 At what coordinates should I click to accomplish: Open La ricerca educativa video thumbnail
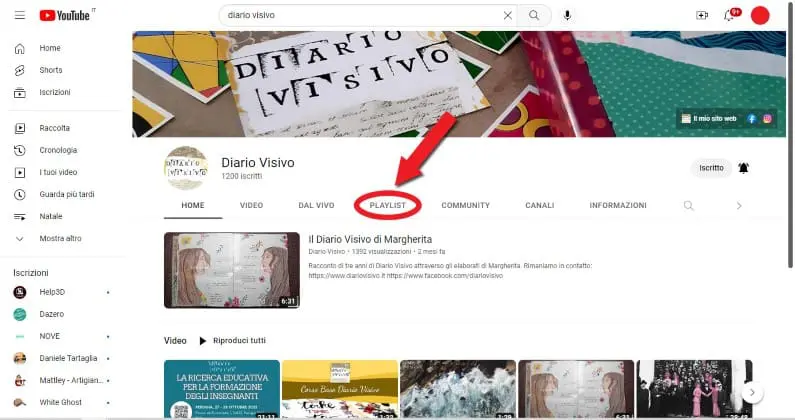[222, 389]
